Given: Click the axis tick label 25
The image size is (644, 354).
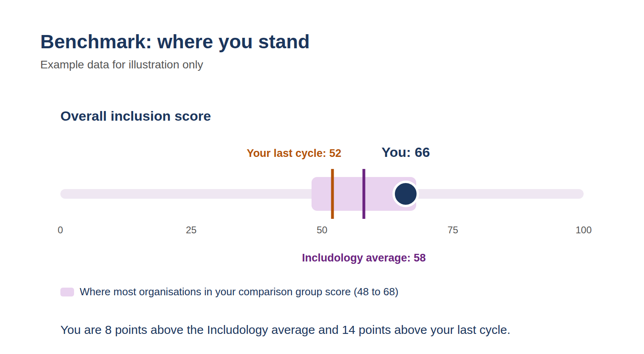Looking at the screenshot, I should 191,230.
